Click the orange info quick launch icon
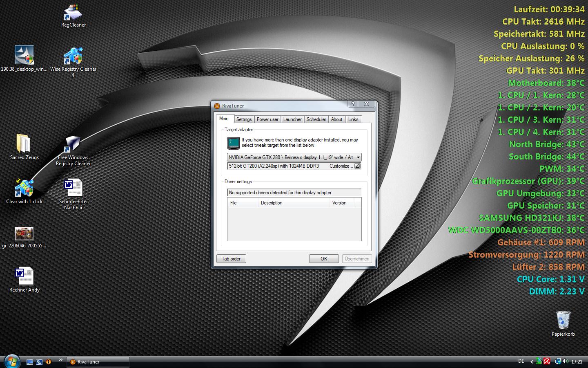Image resolution: width=588 pixels, height=368 pixels. click(49, 362)
